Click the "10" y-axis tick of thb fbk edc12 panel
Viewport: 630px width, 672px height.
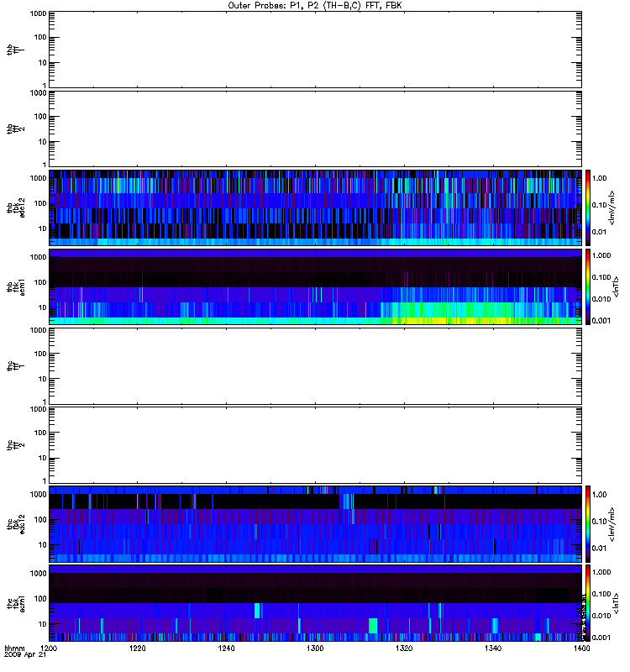coord(43,228)
